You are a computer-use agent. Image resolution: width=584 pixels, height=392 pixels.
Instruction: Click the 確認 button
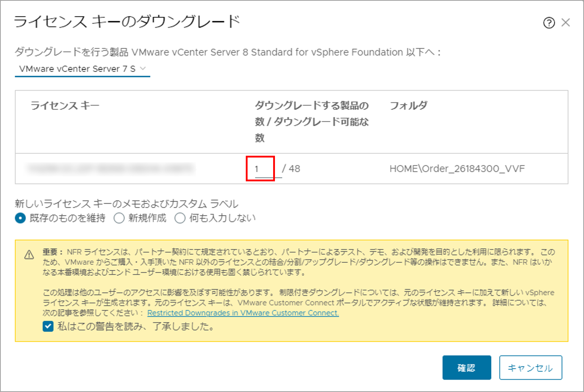(x=467, y=367)
